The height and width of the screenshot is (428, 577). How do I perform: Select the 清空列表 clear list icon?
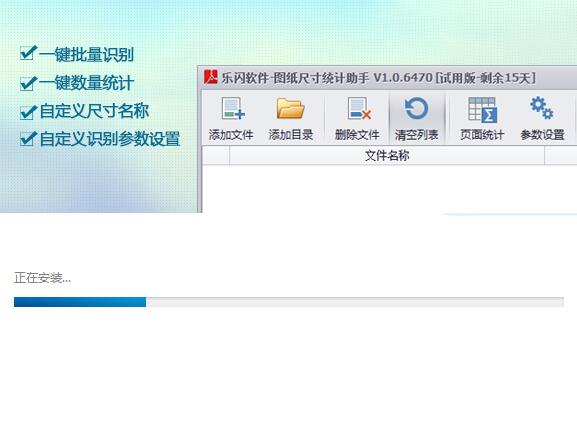pos(416,109)
